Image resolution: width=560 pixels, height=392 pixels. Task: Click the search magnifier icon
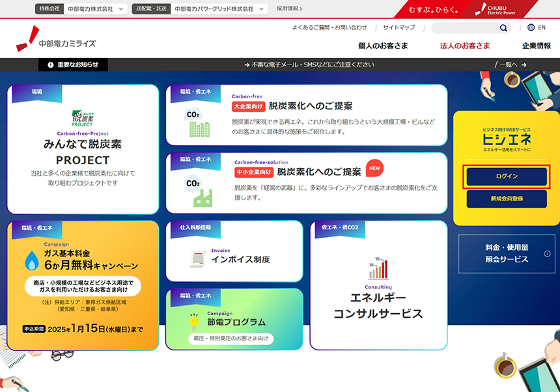pyautogui.click(x=503, y=28)
